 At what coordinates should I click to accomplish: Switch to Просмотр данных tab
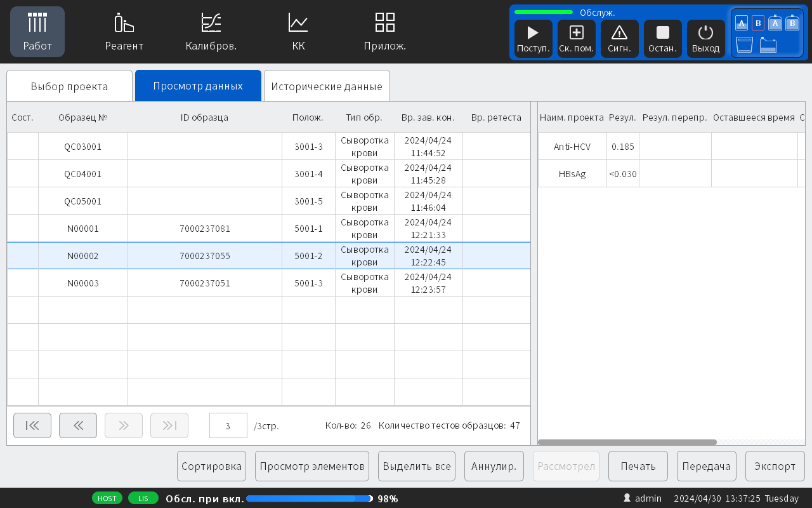pos(198,86)
